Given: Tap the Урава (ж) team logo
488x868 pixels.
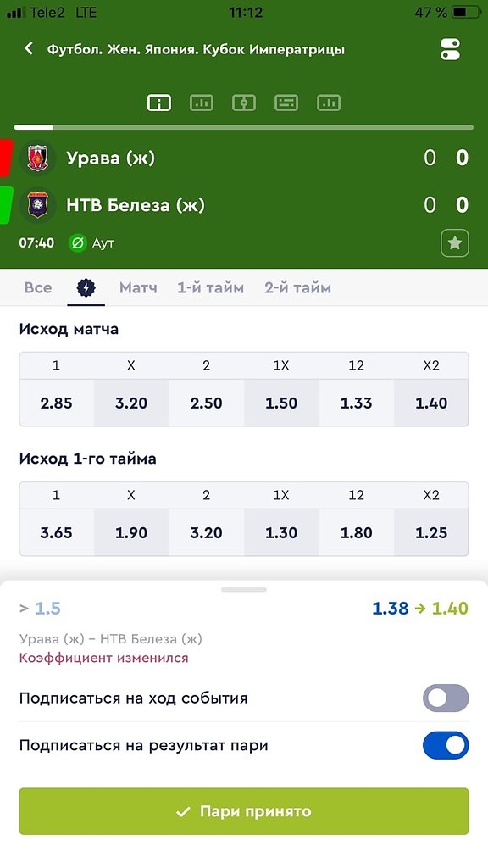Looking at the screenshot, I should pyautogui.click(x=37, y=159).
